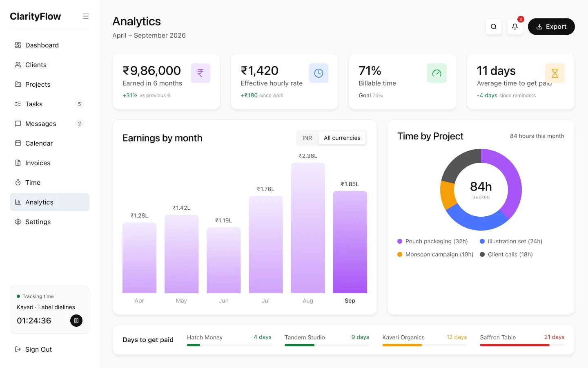Open notifications bell icon
The width and height of the screenshot is (588, 368).
click(x=515, y=27)
